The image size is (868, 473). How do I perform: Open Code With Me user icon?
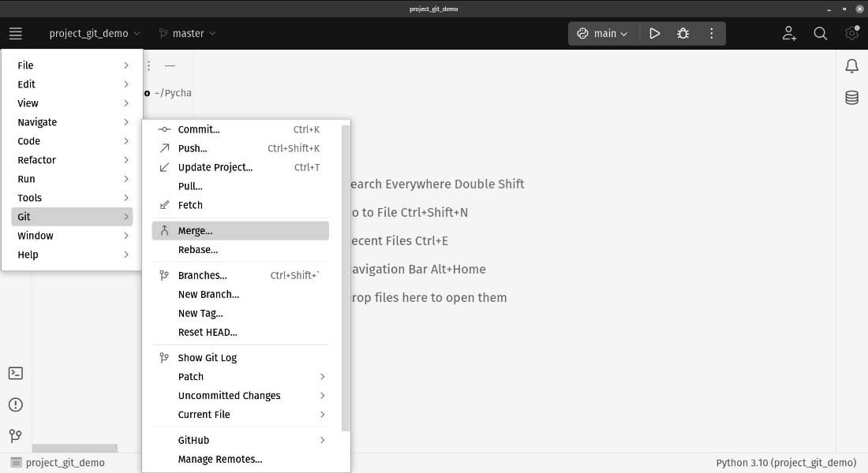pos(789,34)
